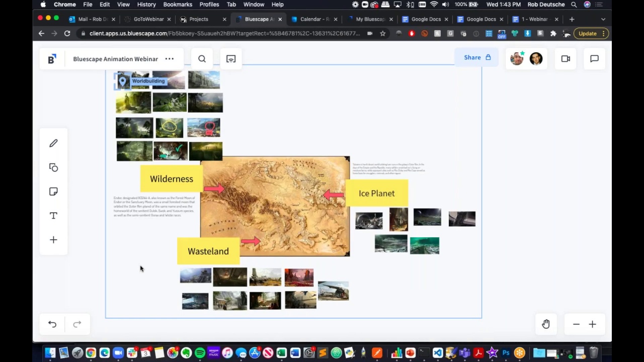644x362 pixels.
Task: Open the Bookmarks menu
Action: 178,5
